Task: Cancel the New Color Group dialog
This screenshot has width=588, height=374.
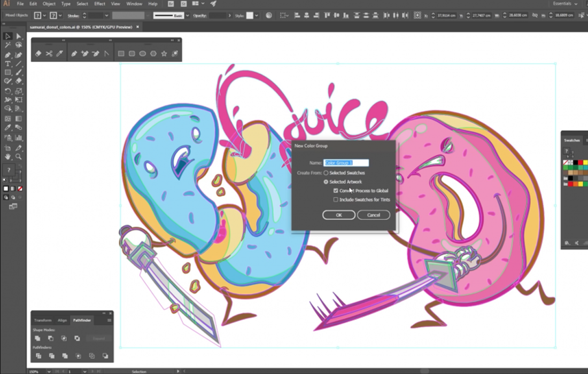Action: 373,215
